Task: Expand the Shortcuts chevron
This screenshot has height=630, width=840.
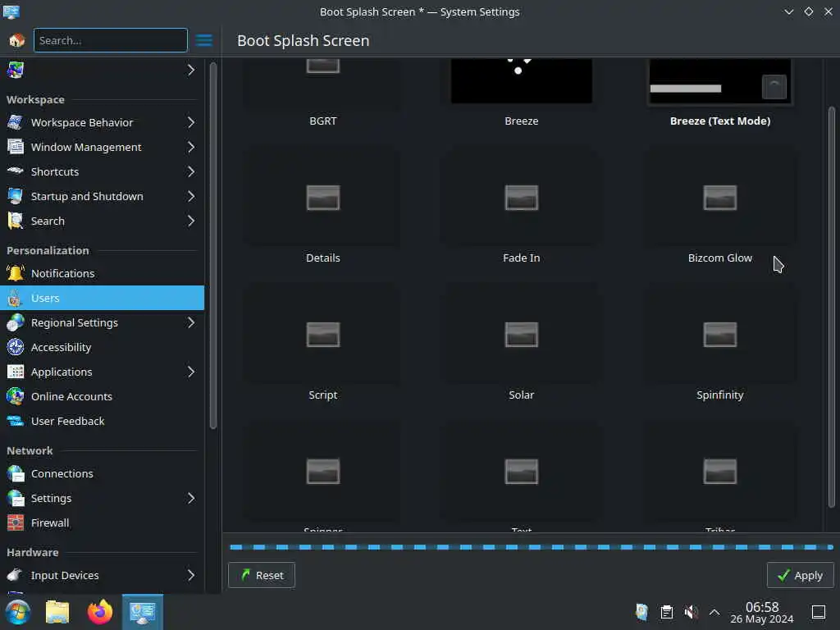Action: point(191,171)
